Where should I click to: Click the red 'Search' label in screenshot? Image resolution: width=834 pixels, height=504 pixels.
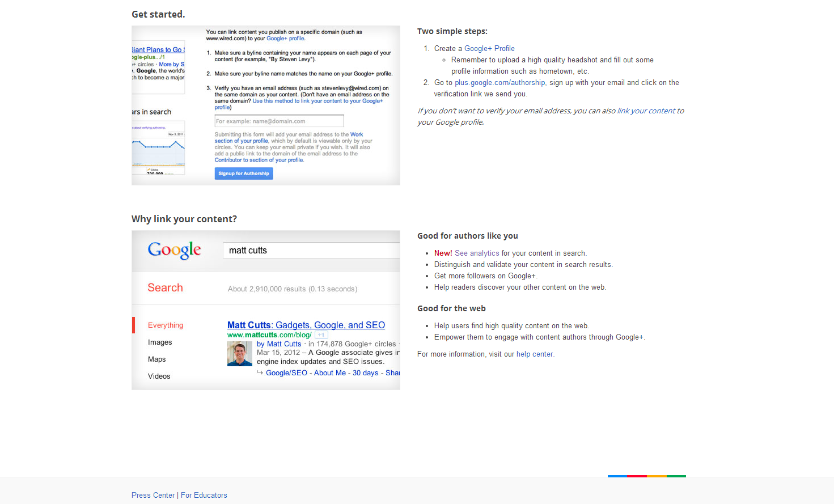165,288
